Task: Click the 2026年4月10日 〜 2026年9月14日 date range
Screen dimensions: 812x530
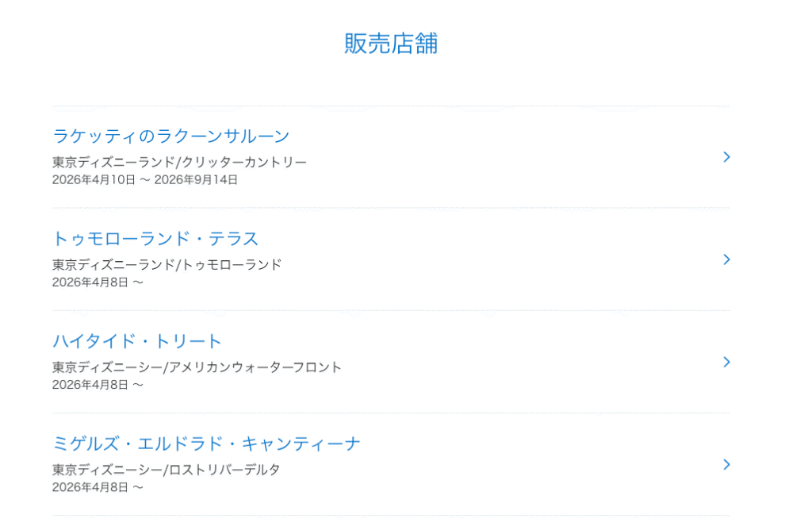Action: pos(144,180)
